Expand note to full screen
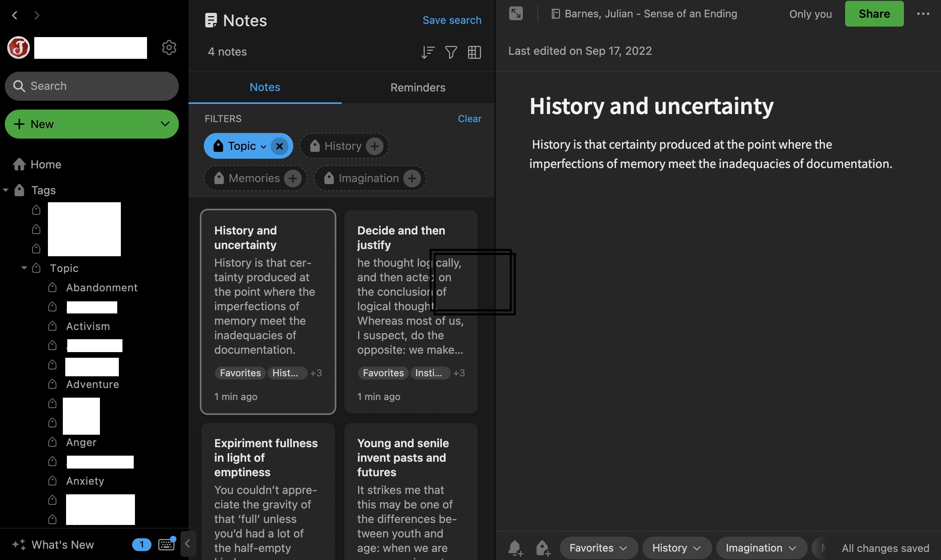 click(516, 14)
